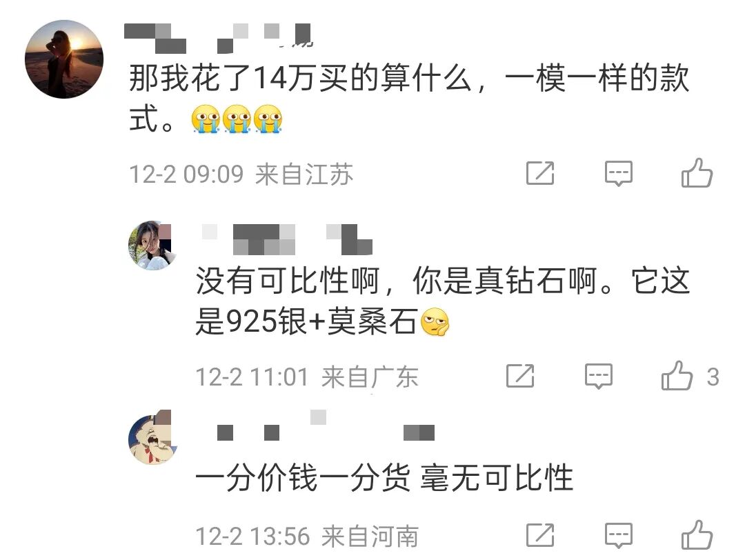The image size is (745, 560).
Task: Select the comment text 那我花了14万买的算什么
Action: (x=300, y=78)
